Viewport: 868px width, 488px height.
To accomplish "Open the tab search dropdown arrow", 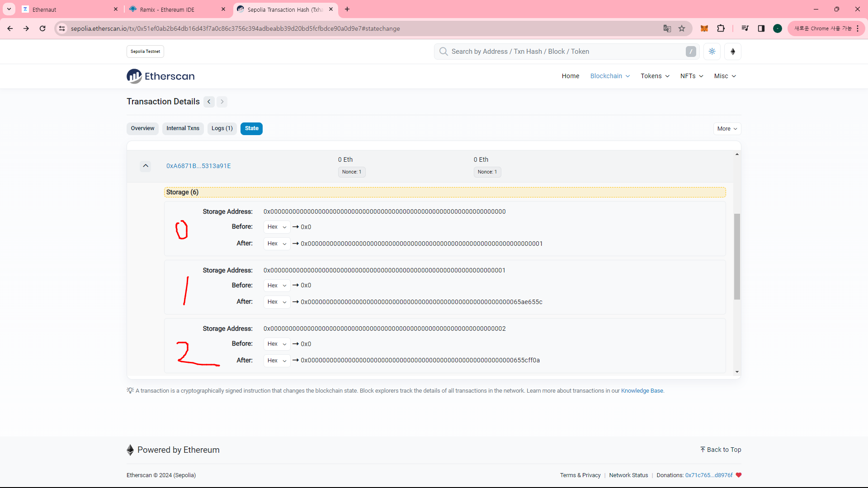I will pos(9,9).
